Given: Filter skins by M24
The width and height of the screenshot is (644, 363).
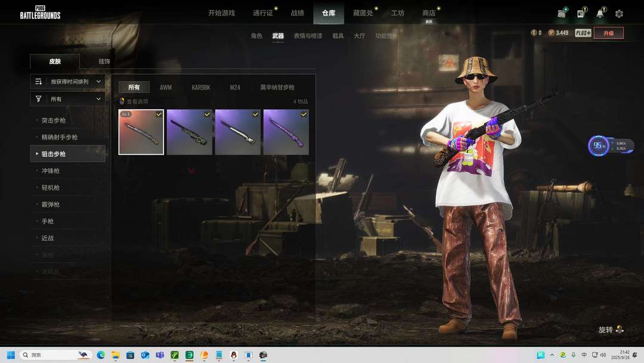Looking at the screenshot, I should [x=235, y=87].
